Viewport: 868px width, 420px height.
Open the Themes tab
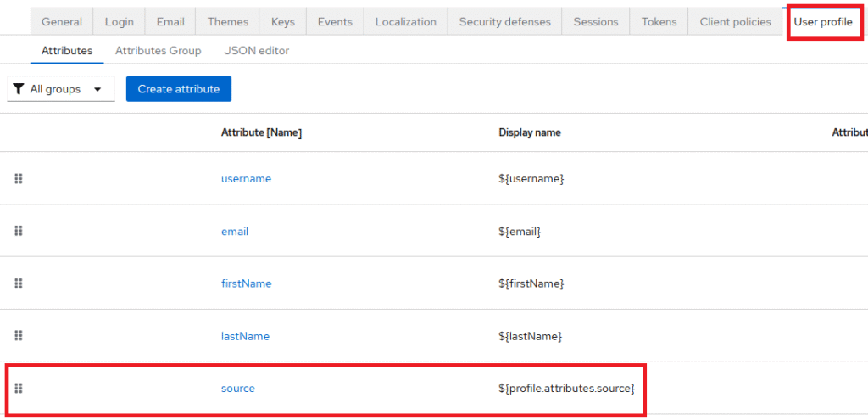pyautogui.click(x=227, y=22)
